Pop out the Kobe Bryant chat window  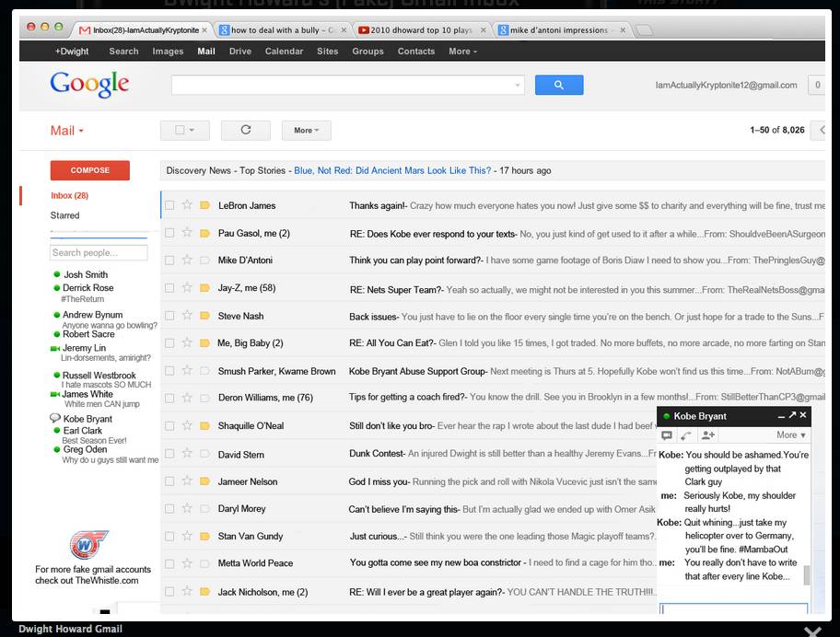tap(792, 415)
